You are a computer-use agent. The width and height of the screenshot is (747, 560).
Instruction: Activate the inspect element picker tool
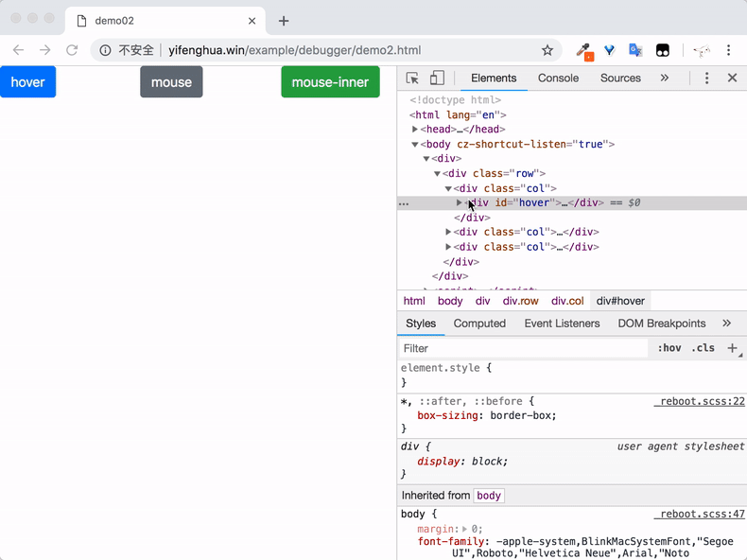(412, 79)
